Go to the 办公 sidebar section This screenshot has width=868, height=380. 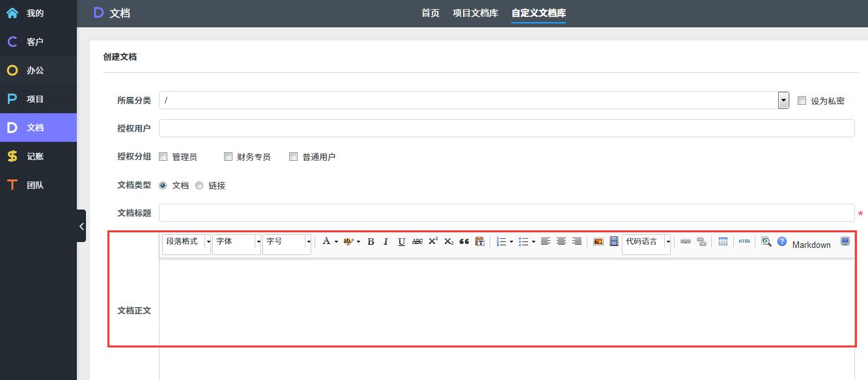(38, 70)
